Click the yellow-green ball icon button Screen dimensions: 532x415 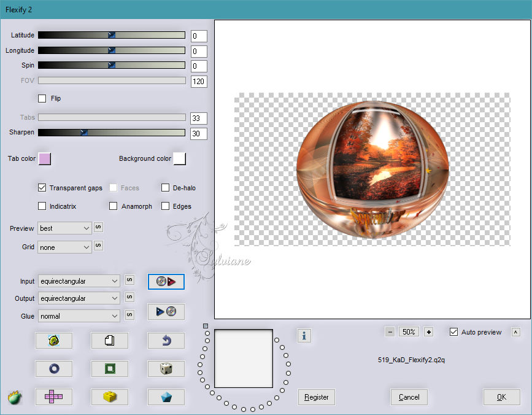tap(53, 340)
